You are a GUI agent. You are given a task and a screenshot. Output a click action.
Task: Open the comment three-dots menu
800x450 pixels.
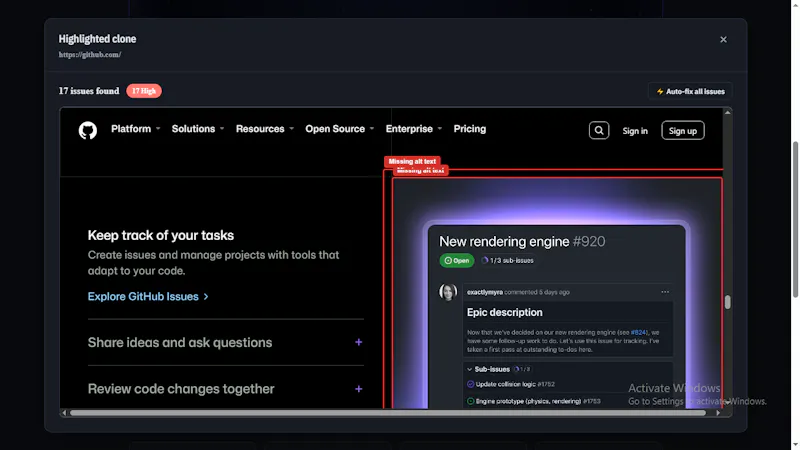pos(665,292)
